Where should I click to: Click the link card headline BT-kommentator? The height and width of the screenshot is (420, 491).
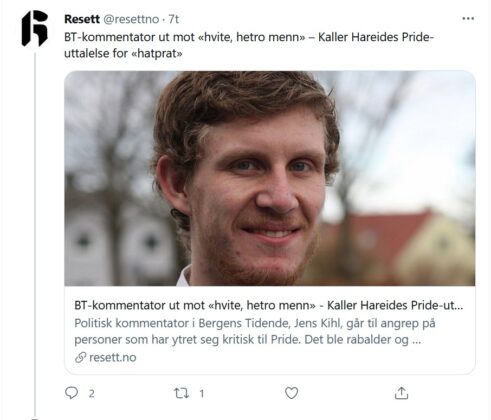click(x=269, y=305)
